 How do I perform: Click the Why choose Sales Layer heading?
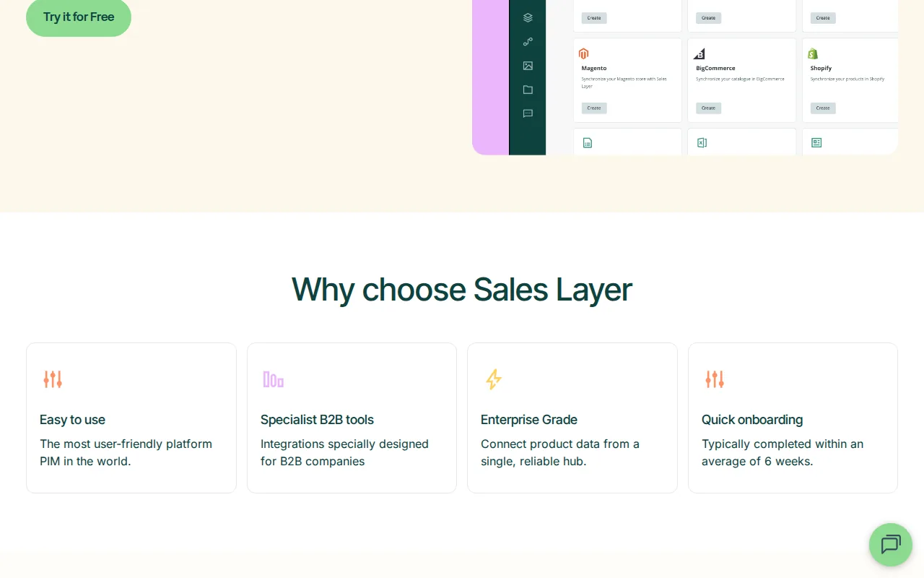tap(462, 290)
